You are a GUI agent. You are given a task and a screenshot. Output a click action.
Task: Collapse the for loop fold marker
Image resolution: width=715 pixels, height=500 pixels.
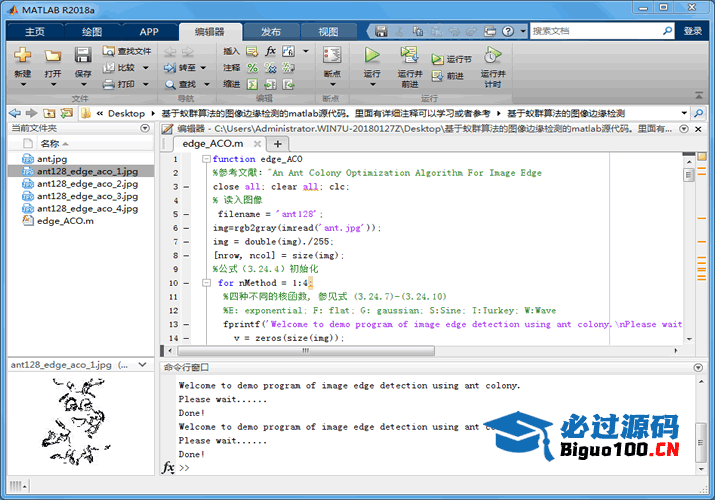(x=206, y=283)
